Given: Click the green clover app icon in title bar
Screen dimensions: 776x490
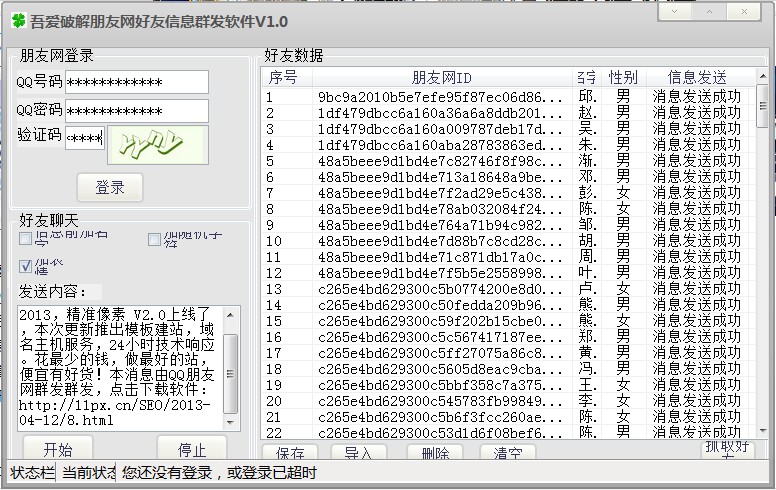Looking at the screenshot, I should click(19, 21).
